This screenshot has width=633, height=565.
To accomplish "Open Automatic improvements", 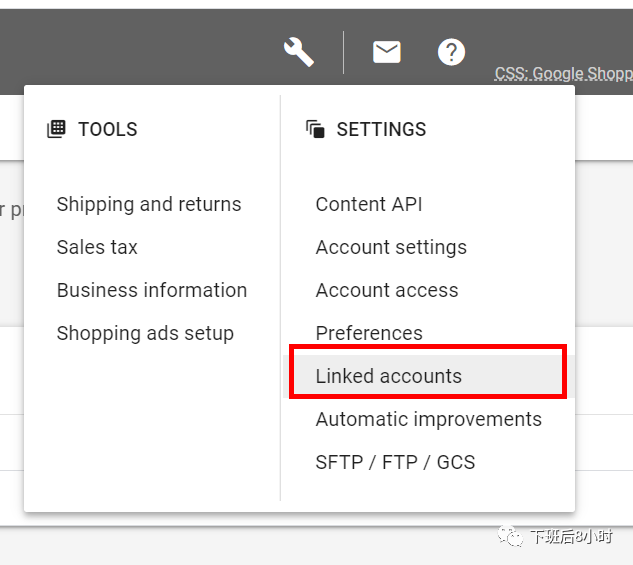I will click(429, 419).
